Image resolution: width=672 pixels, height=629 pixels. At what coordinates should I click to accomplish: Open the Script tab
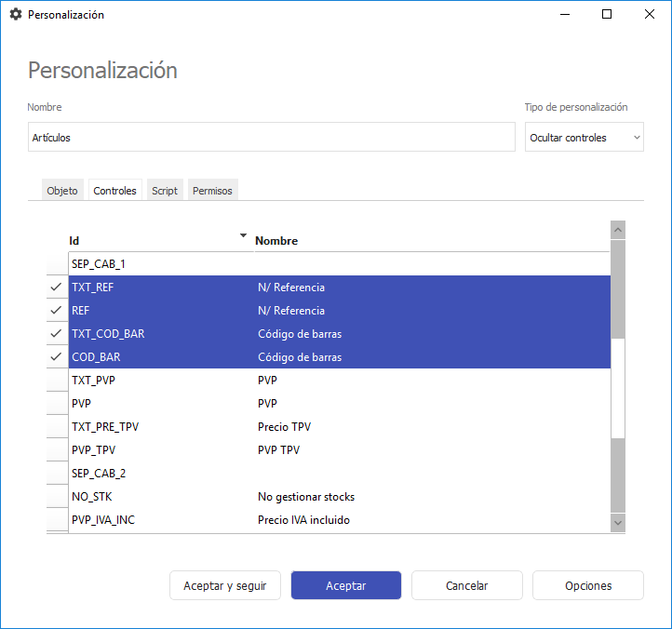pyautogui.click(x=165, y=191)
